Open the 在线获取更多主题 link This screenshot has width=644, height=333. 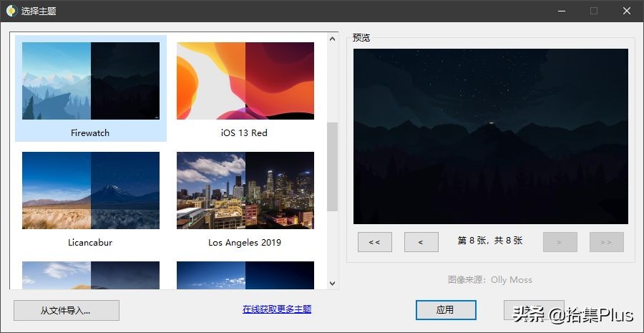click(277, 309)
